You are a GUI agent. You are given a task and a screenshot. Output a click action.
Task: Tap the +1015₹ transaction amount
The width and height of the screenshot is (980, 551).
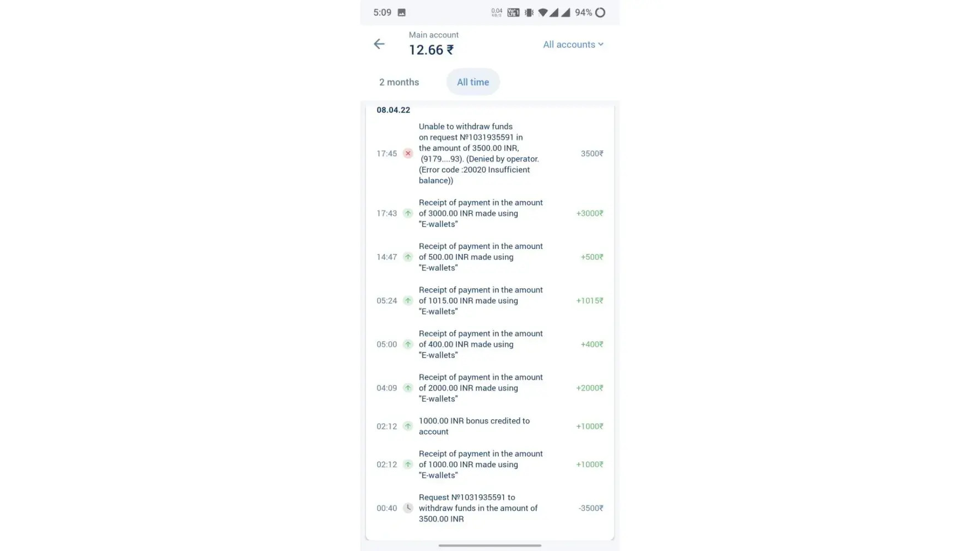[589, 301]
